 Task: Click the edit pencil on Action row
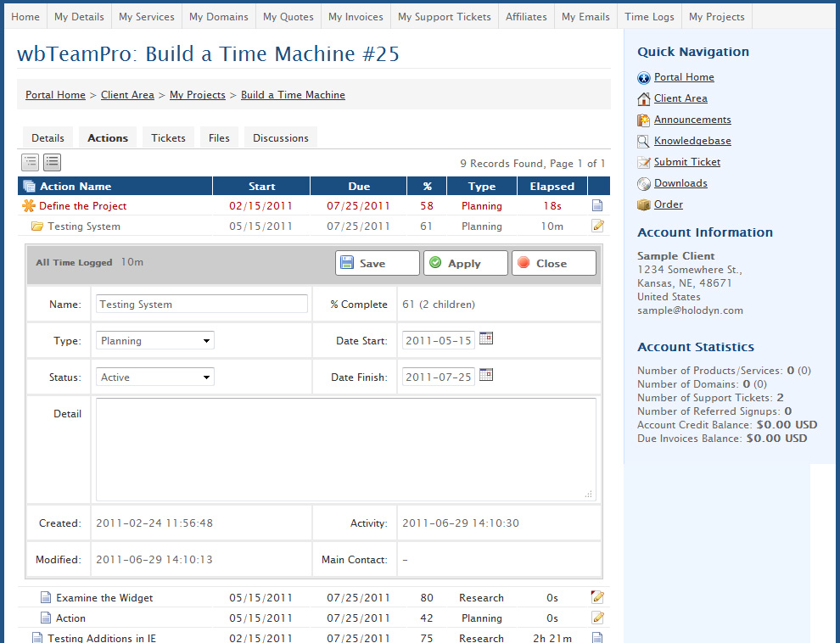(x=597, y=618)
